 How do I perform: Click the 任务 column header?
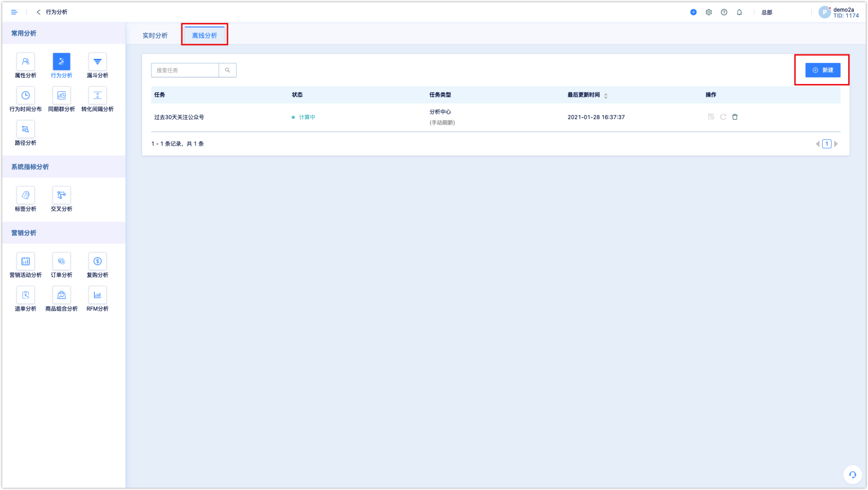point(159,95)
